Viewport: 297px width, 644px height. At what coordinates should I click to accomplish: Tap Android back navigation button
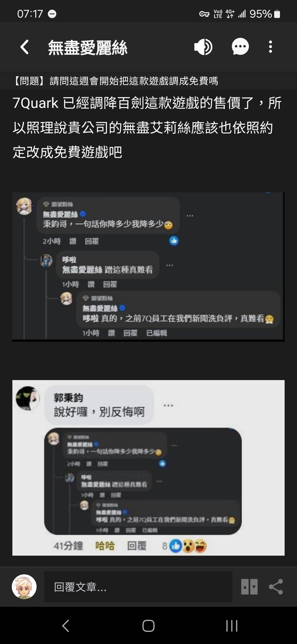(x=65, y=626)
